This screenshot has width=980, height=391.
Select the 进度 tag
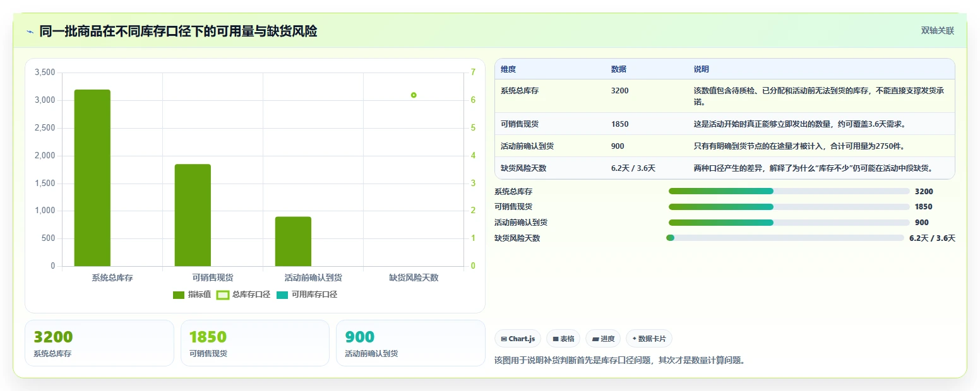click(x=603, y=339)
